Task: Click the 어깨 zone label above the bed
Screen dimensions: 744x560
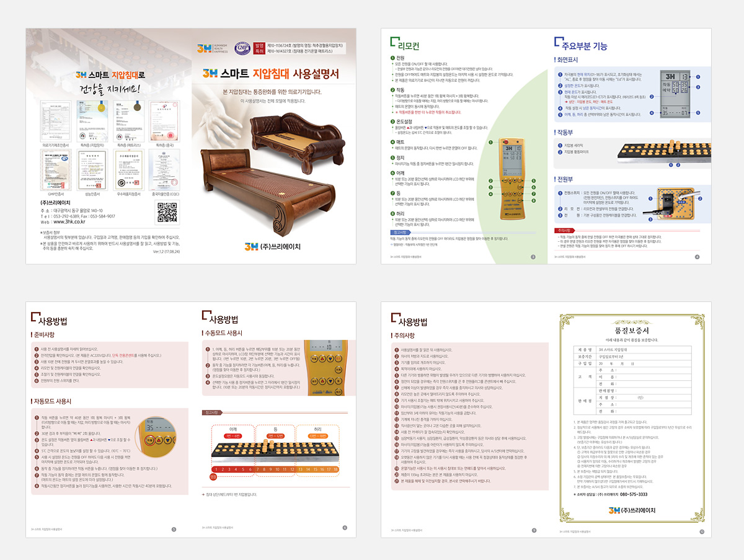Action: (232, 429)
